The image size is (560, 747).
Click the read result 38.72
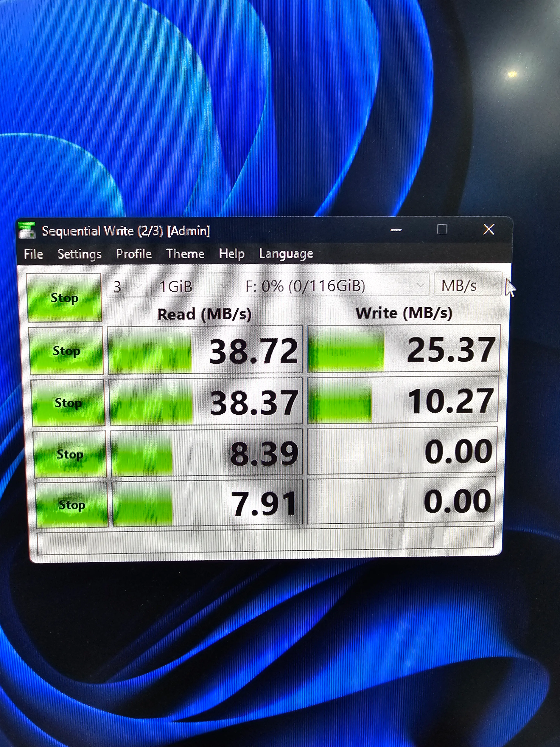tap(205, 350)
